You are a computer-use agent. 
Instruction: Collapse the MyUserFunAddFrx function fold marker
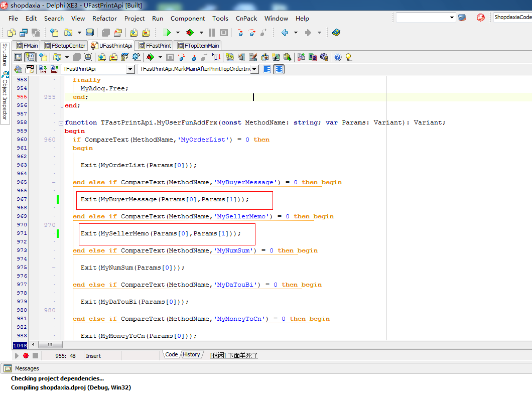tap(61, 122)
